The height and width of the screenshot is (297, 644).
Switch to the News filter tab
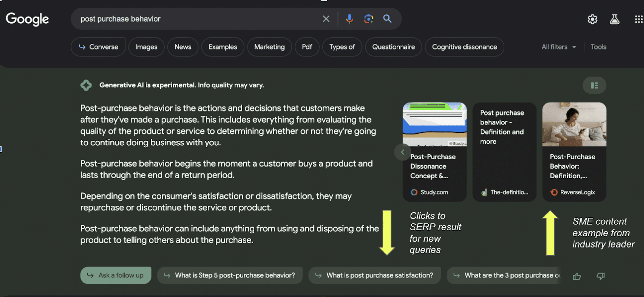pyautogui.click(x=183, y=47)
